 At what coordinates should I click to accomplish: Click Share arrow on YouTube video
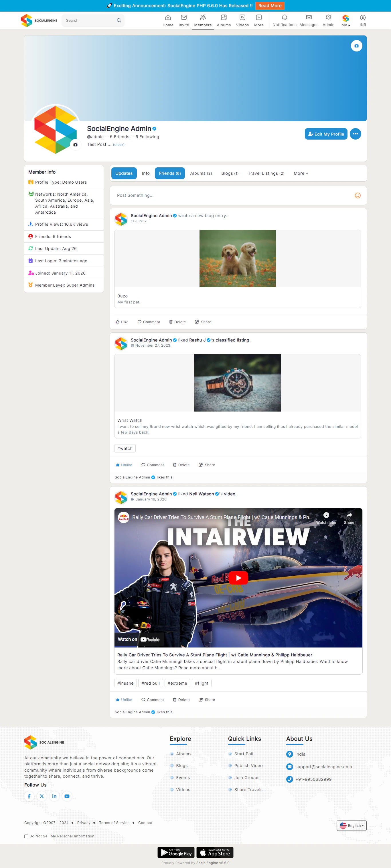349,518
